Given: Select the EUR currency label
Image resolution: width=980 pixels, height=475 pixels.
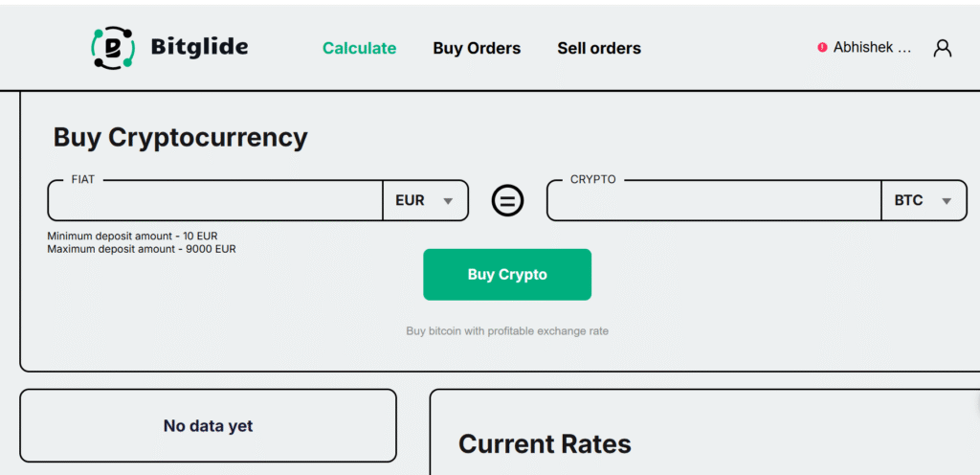Looking at the screenshot, I should 410,201.
